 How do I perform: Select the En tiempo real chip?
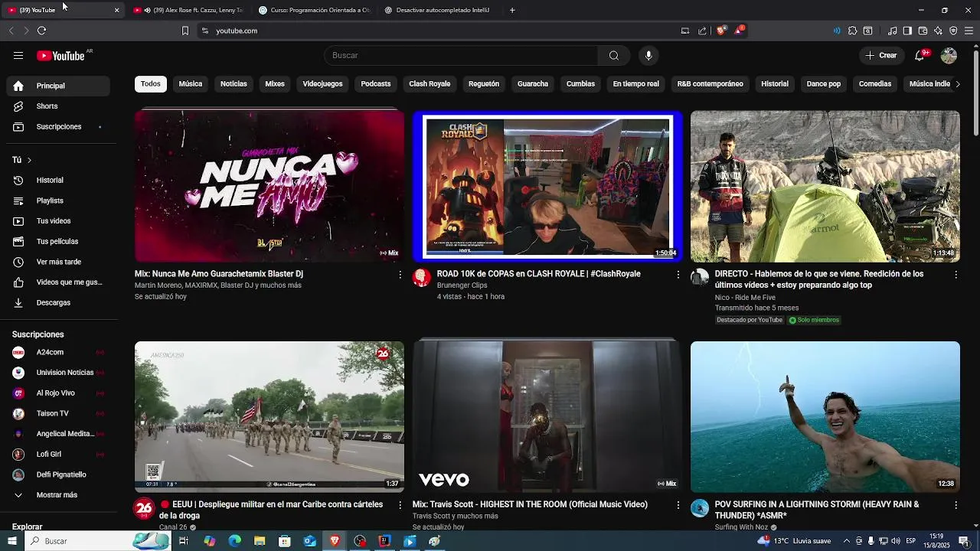(x=635, y=84)
